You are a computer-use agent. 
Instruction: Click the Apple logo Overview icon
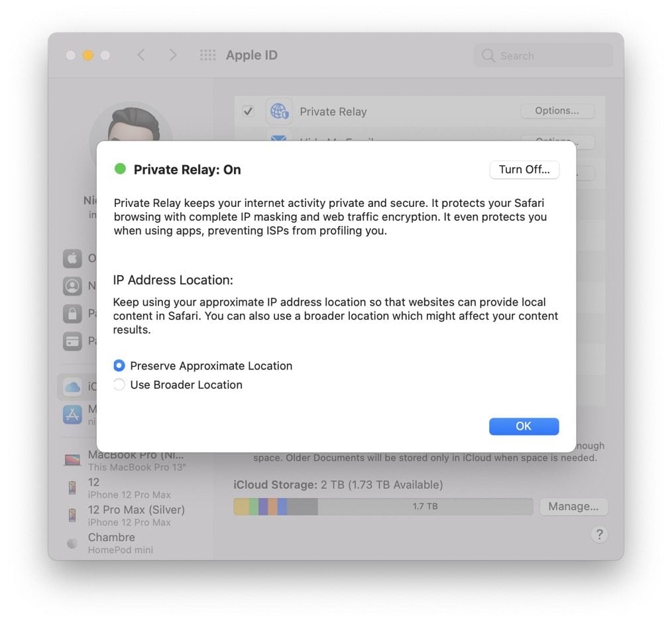click(72, 258)
